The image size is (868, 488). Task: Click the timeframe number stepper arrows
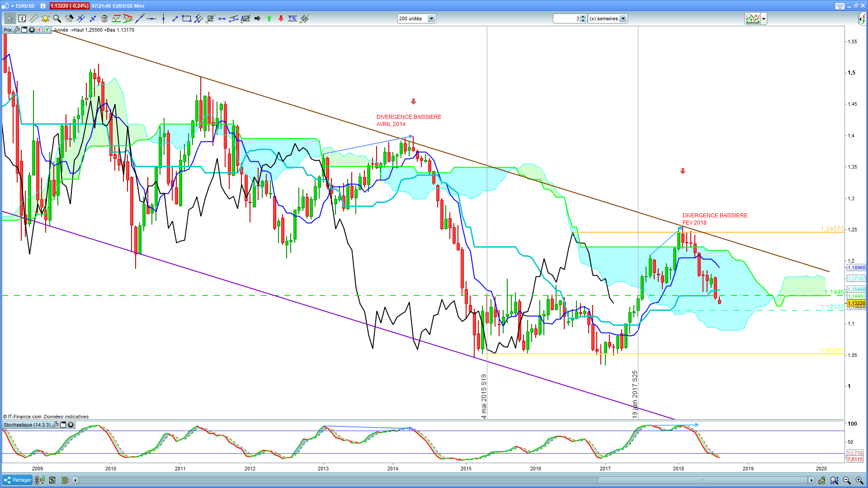pos(583,19)
